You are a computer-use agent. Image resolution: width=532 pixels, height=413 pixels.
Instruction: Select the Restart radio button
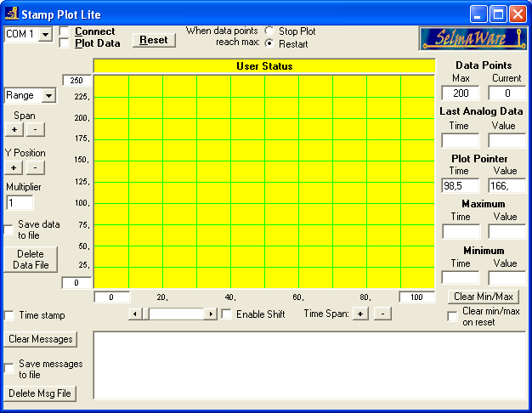coord(269,43)
